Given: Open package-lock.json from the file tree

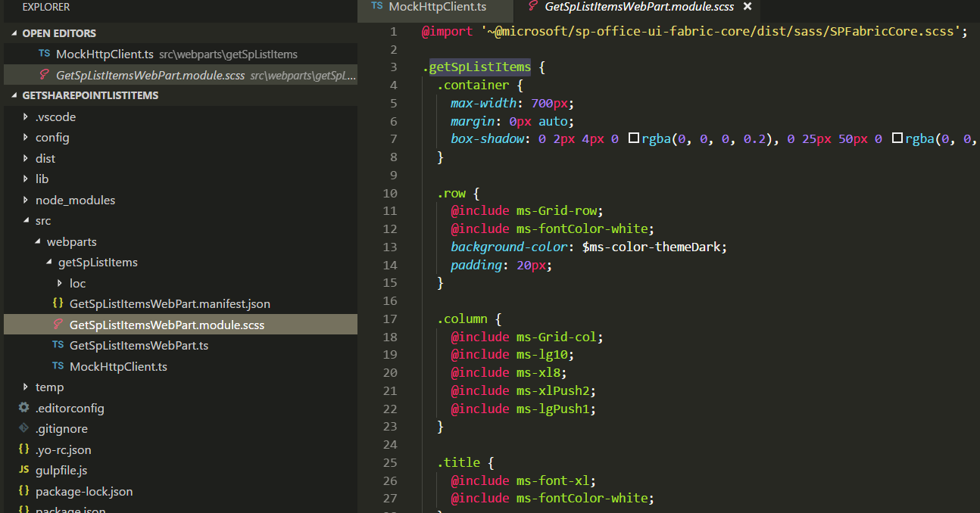Looking at the screenshot, I should (x=84, y=491).
